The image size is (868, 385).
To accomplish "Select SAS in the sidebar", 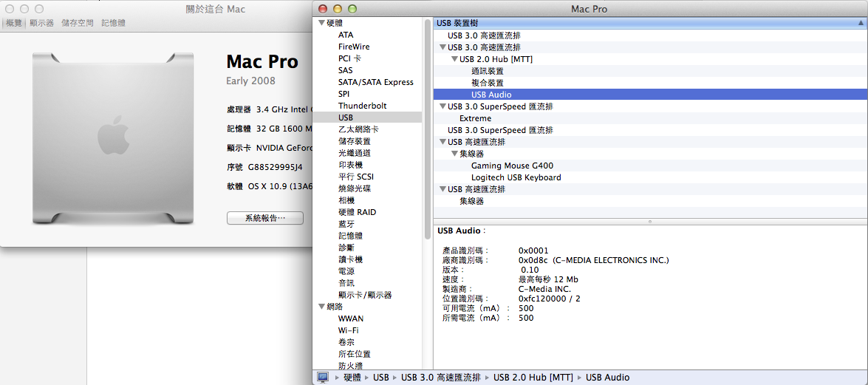I will click(346, 70).
